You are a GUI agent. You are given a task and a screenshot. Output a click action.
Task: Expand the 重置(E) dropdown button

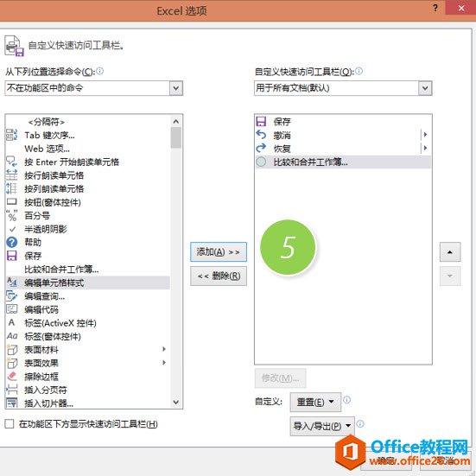point(315,402)
